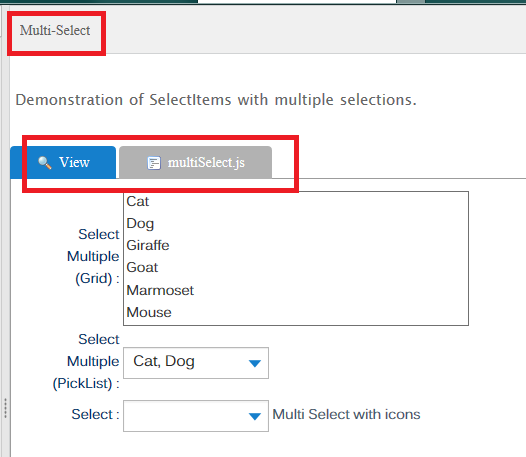The image size is (526, 457).
Task: Open the Cat, Dog picklist field
Action: click(x=196, y=363)
